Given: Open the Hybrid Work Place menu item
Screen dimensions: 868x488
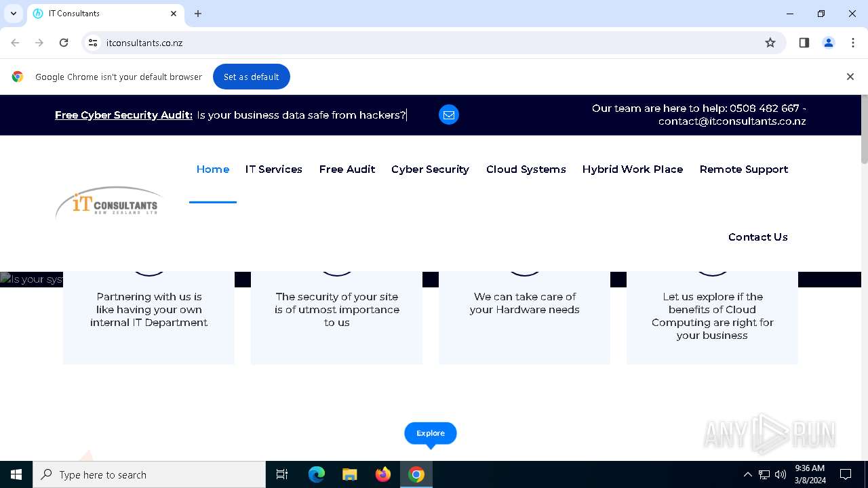Looking at the screenshot, I should [x=633, y=169].
